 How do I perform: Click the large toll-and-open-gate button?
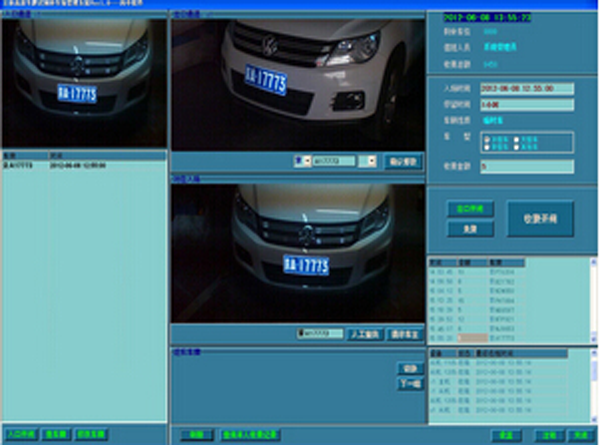click(x=540, y=219)
